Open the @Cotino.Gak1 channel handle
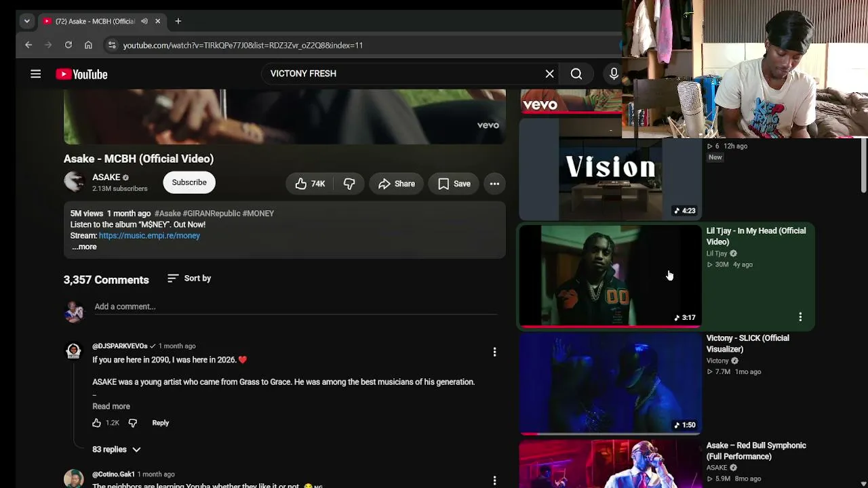Image resolution: width=868 pixels, height=488 pixels. 114,474
